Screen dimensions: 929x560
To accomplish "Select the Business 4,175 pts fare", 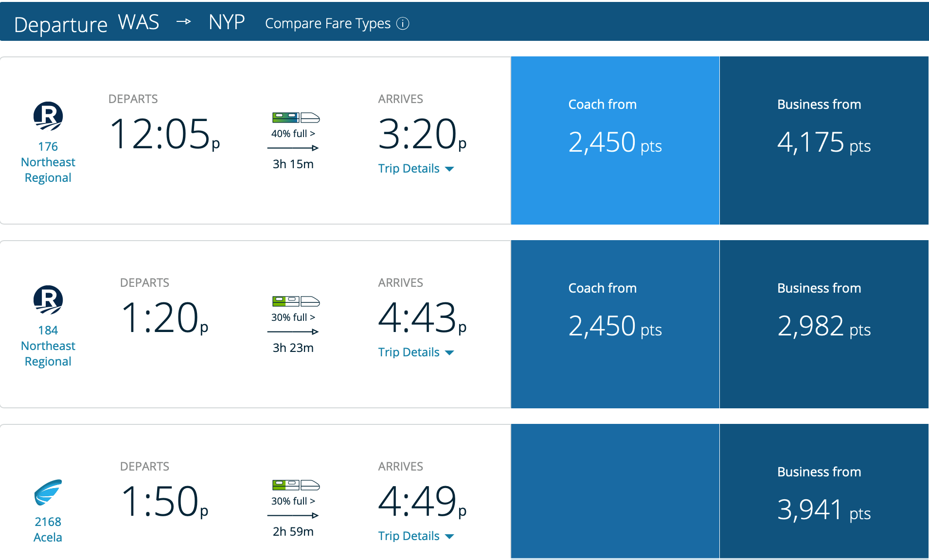I will (x=824, y=140).
